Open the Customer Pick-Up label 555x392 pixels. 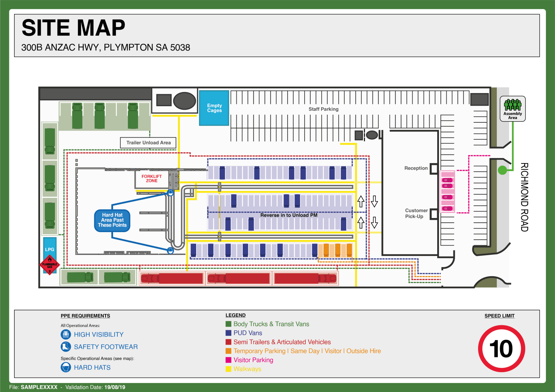coord(416,213)
